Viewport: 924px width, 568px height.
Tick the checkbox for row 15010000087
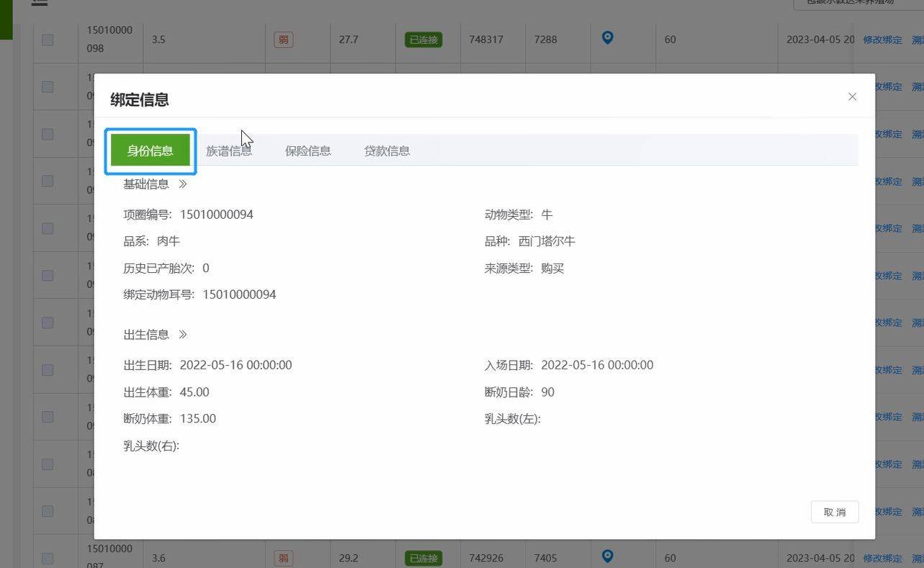point(48,558)
